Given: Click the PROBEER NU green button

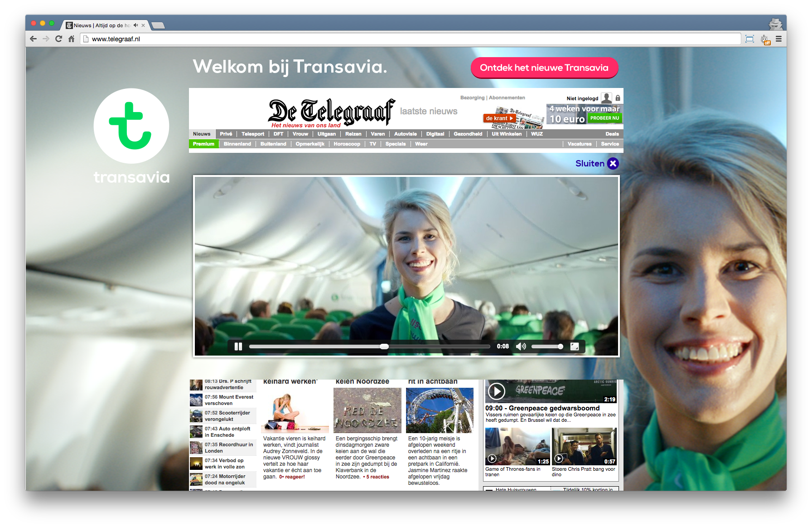Looking at the screenshot, I should [604, 118].
